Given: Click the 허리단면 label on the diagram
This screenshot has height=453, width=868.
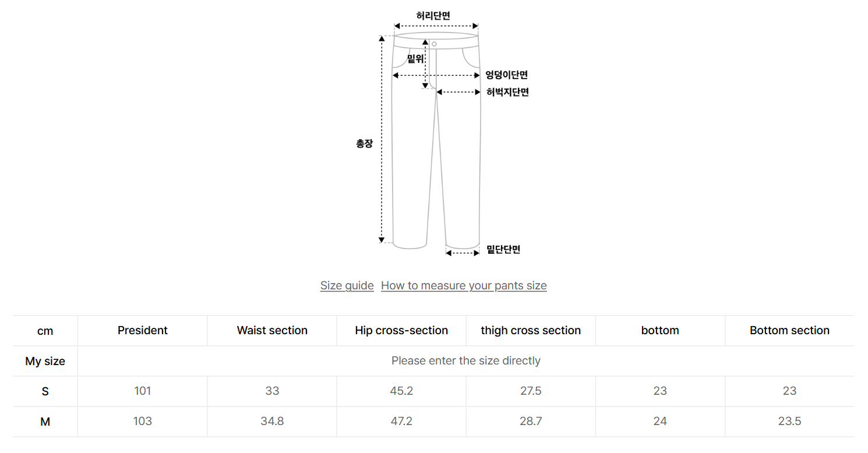Looking at the screenshot, I should 433,16.
